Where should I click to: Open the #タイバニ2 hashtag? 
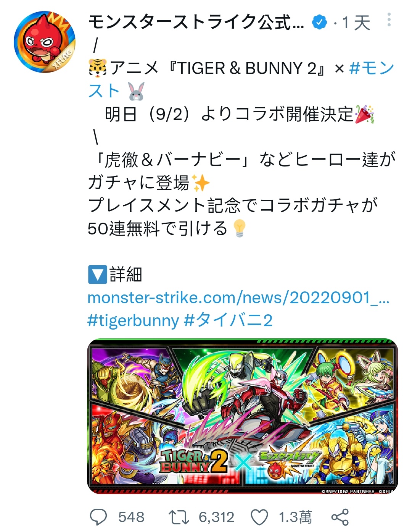tap(228, 320)
